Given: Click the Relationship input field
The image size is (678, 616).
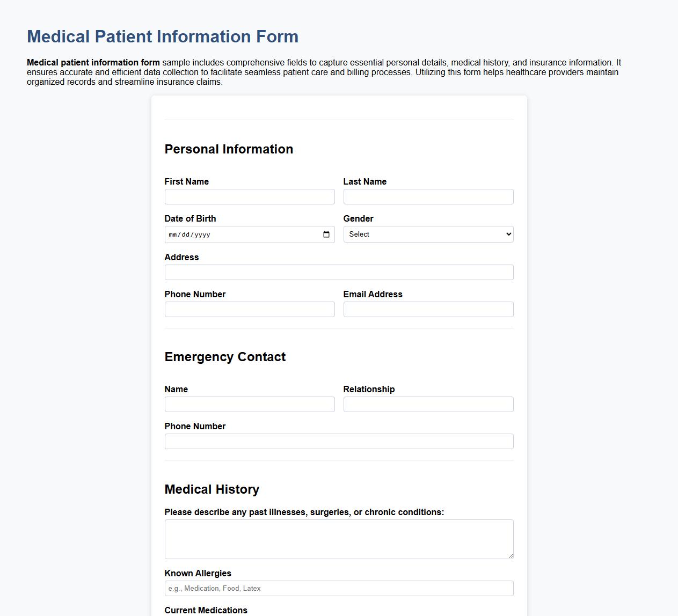Looking at the screenshot, I should click(427, 404).
